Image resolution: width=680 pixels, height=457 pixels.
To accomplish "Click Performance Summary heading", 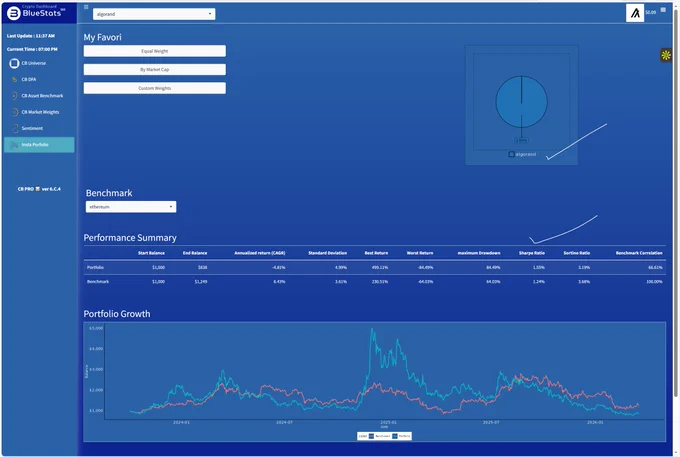I will 130,238.
